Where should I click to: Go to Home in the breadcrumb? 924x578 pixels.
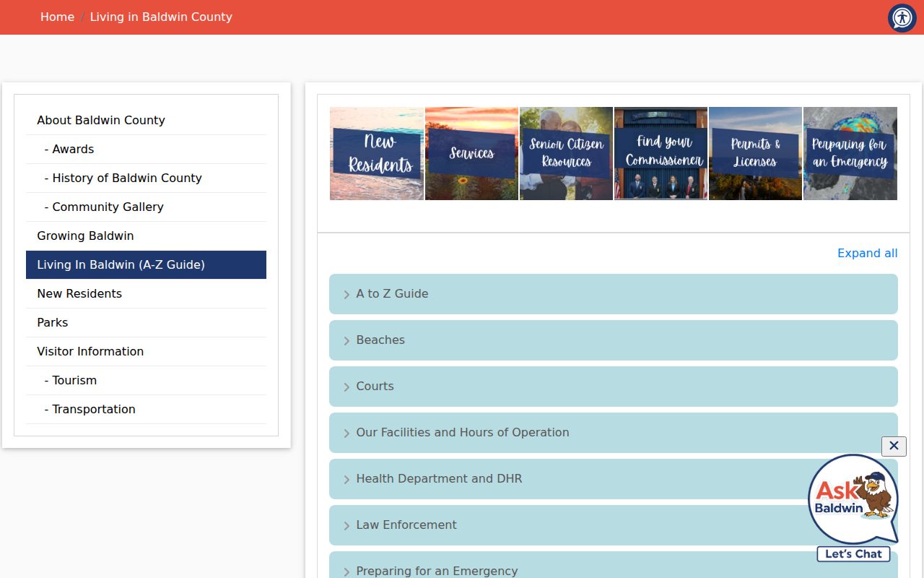57,17
